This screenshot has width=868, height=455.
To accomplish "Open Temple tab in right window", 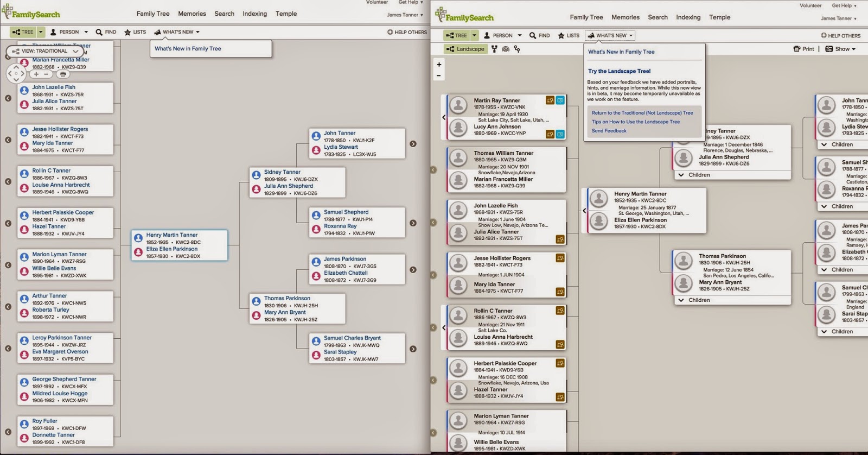I will [x=719, y=17].
